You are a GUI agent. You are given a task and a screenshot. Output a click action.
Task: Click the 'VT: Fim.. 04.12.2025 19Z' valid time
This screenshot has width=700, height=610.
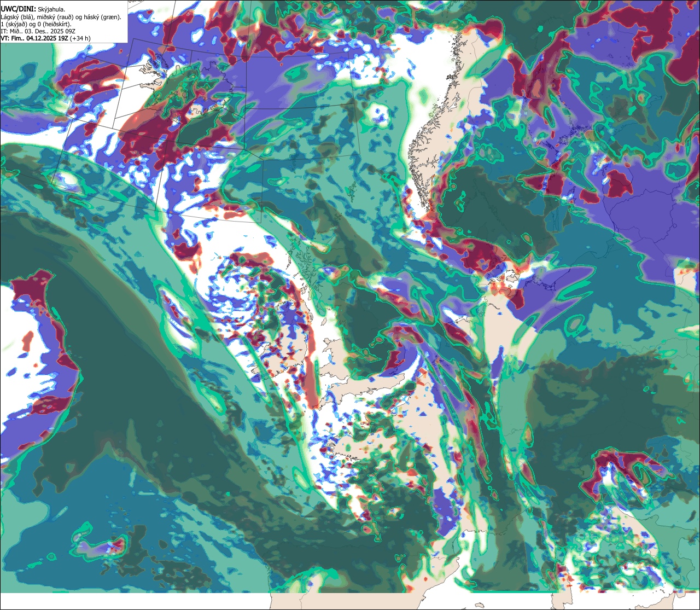(x=34, y=38)
